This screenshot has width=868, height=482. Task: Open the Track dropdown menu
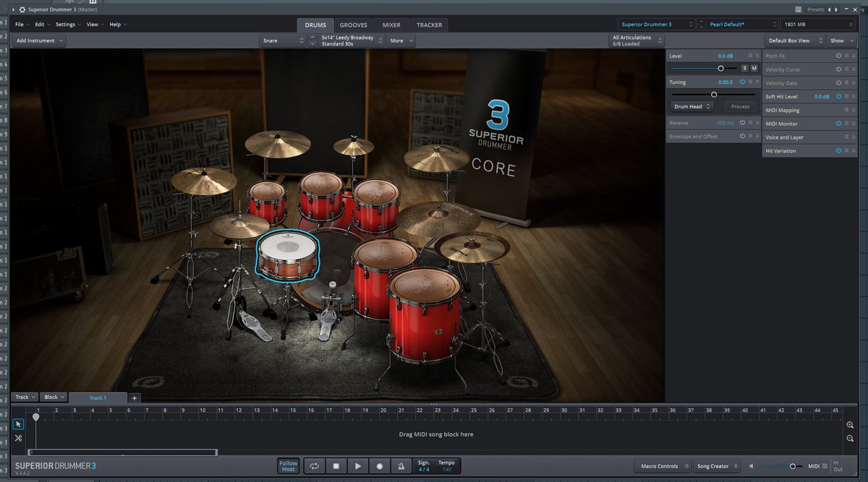coord(25,397)
